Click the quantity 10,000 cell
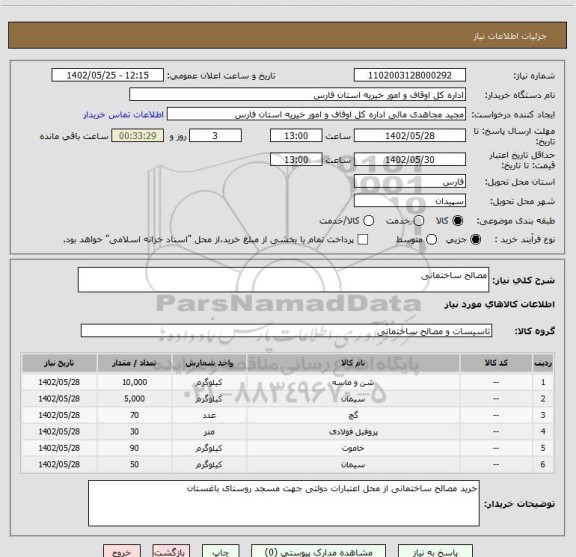The width and height of the screenshot is (576, 557). pos(134,382)
